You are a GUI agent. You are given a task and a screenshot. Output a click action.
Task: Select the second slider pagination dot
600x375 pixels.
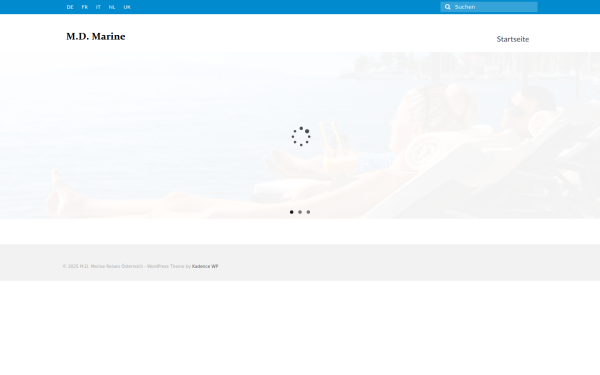(x=300, y=212)
